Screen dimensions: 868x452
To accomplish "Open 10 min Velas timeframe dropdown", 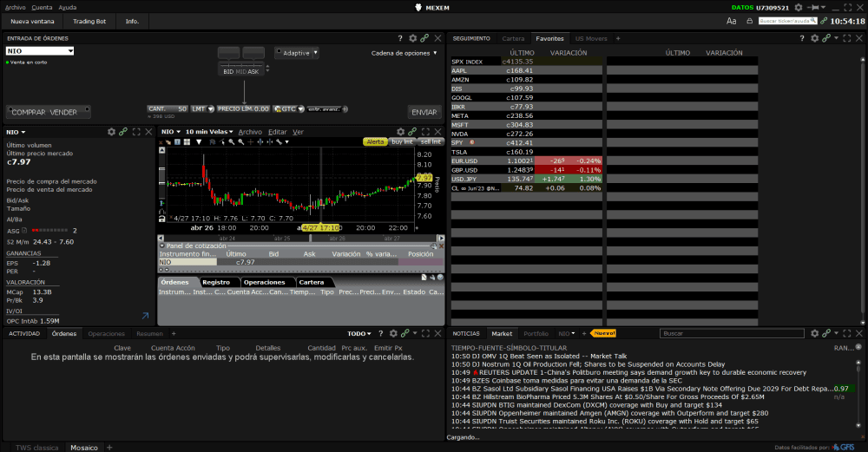I will (208, 132).
